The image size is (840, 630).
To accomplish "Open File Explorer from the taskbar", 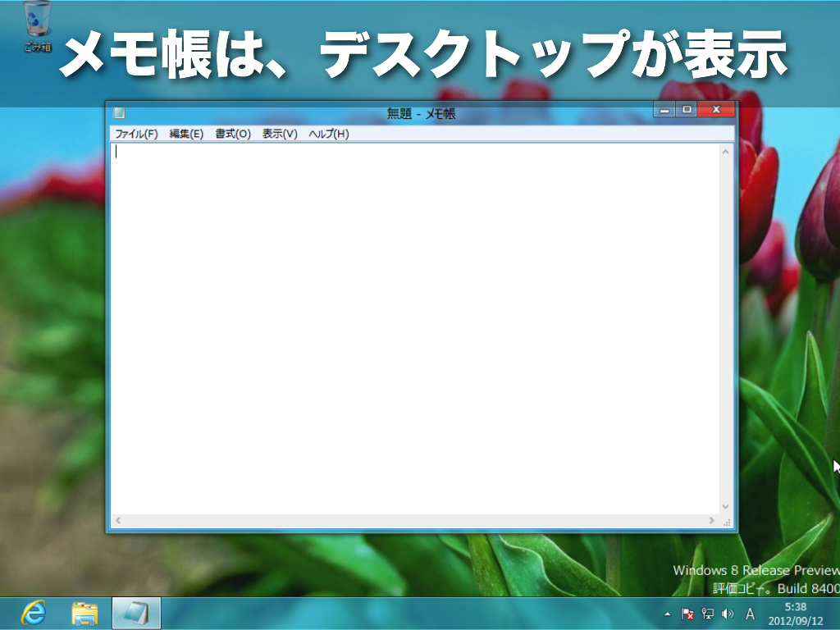I will tap(84, 614).
